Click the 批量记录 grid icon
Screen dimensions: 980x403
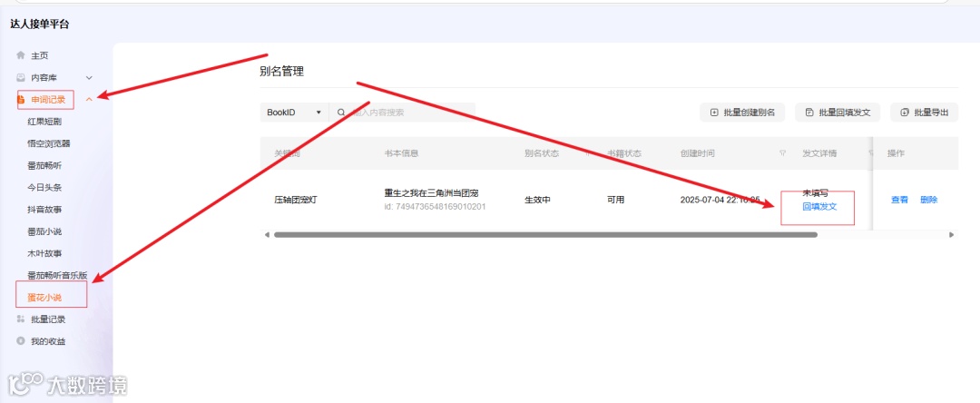[x=21, y=319]
